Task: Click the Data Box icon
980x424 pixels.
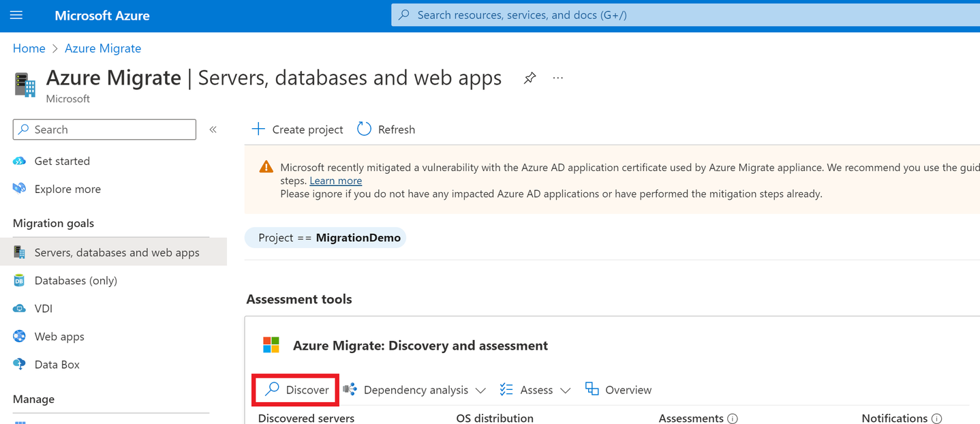Action: click(20, 364)
